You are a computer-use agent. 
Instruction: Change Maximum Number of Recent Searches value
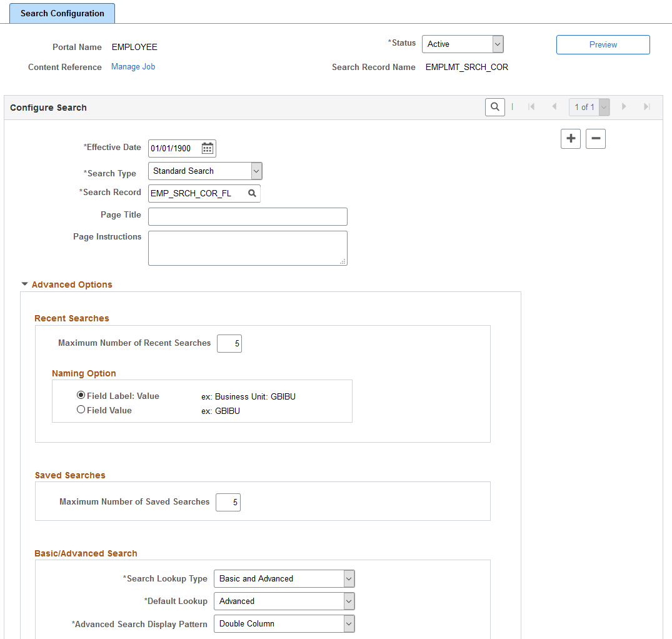click(x=229, y=343)
